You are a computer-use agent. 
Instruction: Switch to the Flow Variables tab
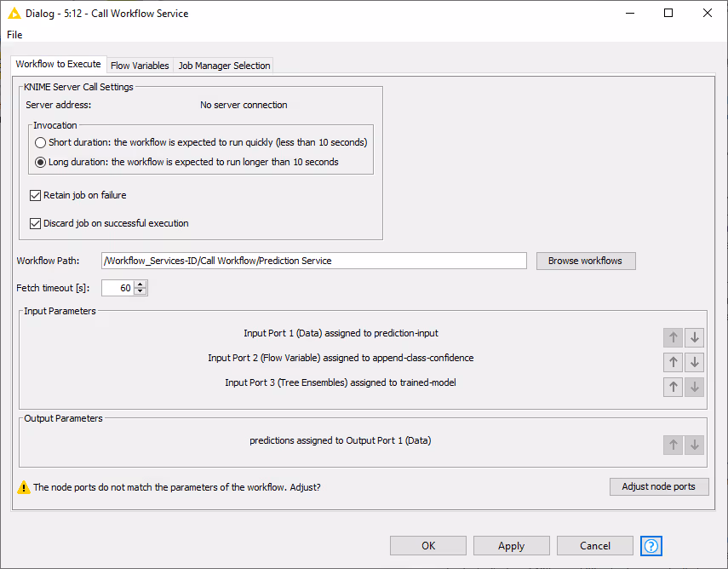pos(140,65)
